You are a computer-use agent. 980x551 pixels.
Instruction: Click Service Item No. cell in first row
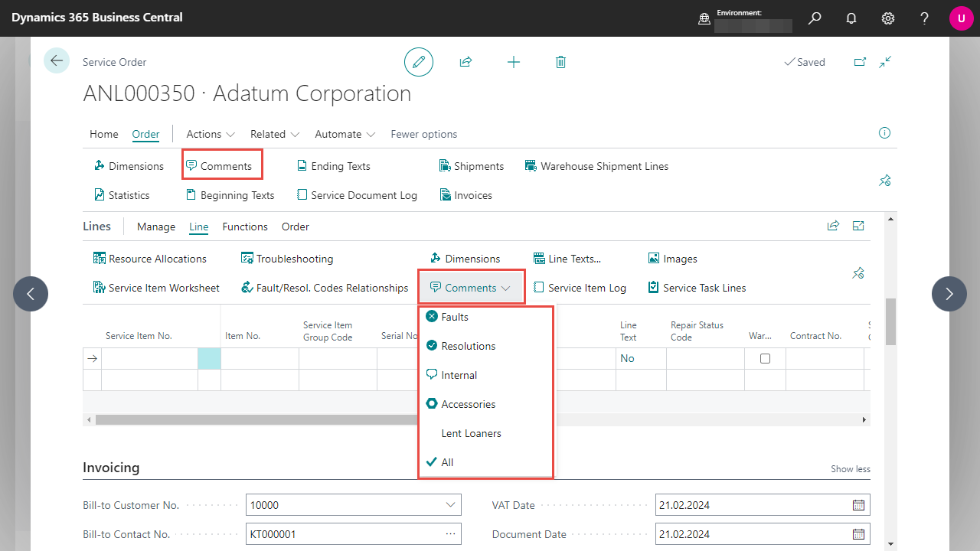click(149, 358)
